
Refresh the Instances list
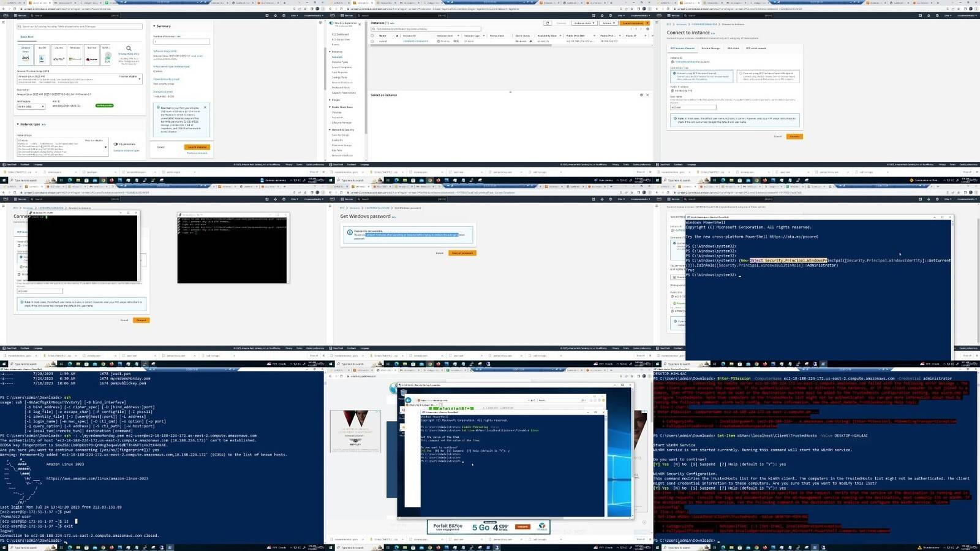point(547,23)
